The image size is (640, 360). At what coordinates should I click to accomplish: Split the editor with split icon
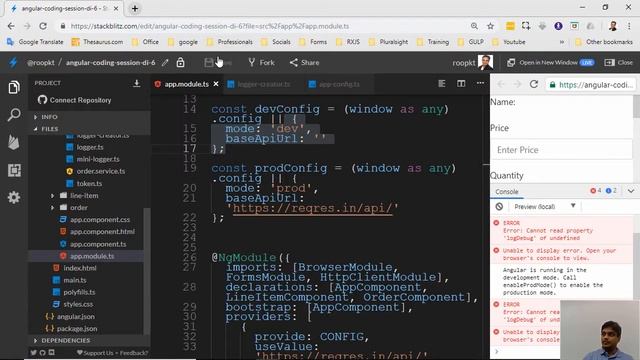tap(461, 83)
